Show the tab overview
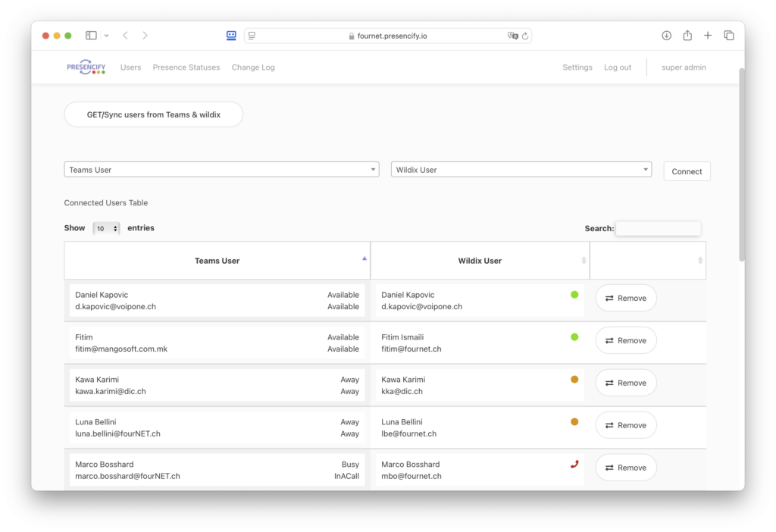Viewport: 776px width, 532px height. 729,36
